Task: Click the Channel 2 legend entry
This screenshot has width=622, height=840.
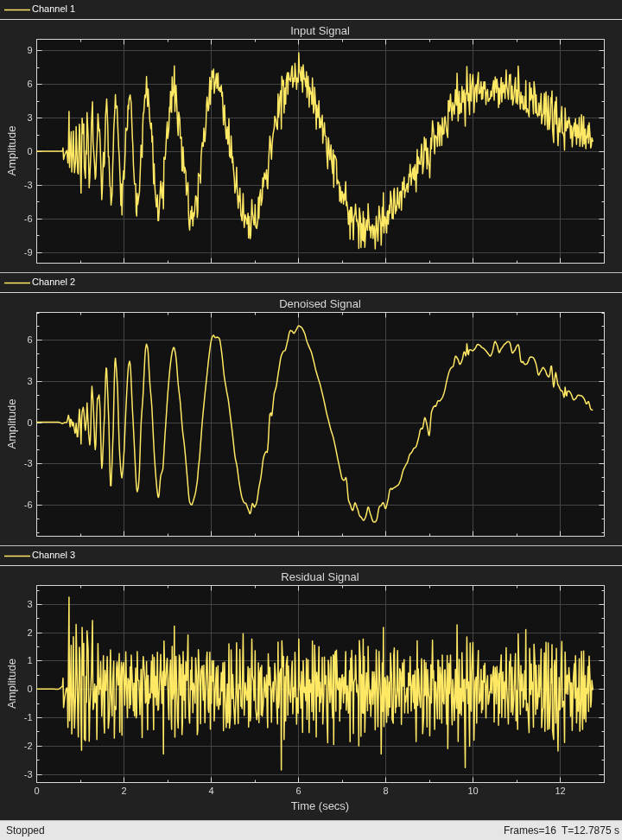Action: coord(40,282)
